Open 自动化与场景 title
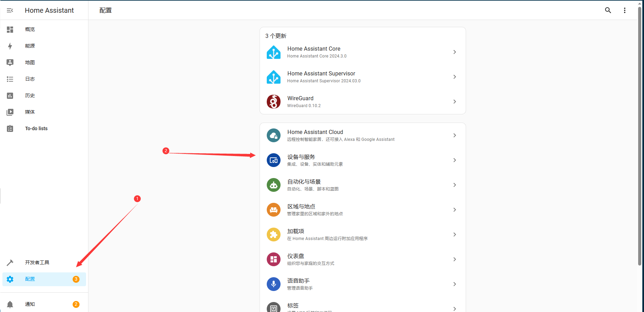 point(304,182)
